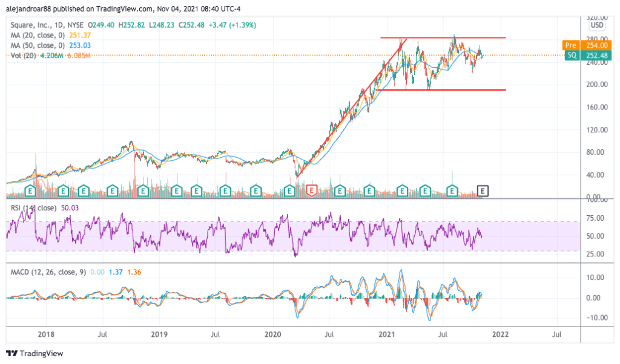Click the MACD (12, 26, close, 9) legend
Image resolution: width=620 pixels, height=364 pixels.
click(x=48, y=272)
